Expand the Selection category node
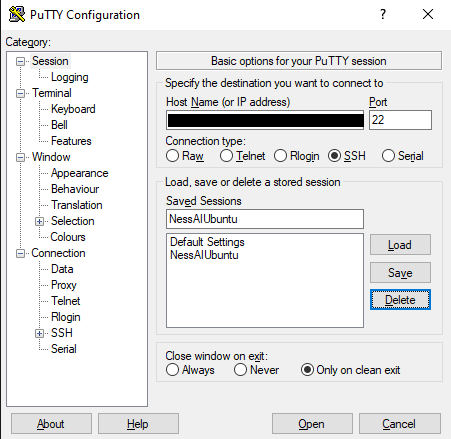 tap(40, 221)
